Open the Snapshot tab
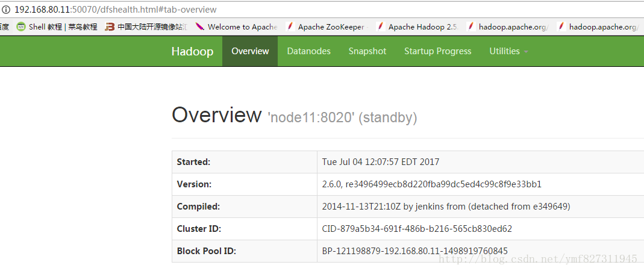Image resolution: width=644 pixels, height=271 pixels. (367, 51)
